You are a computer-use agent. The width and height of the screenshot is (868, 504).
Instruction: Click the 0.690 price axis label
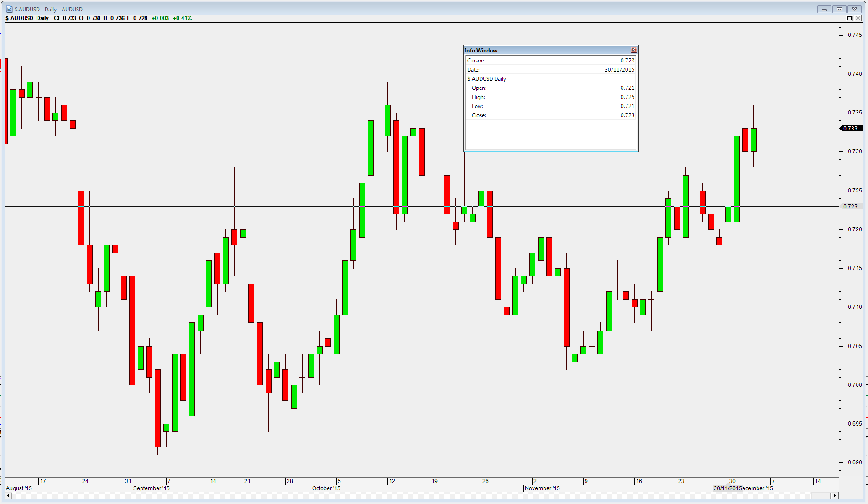[x=855, y=462]
